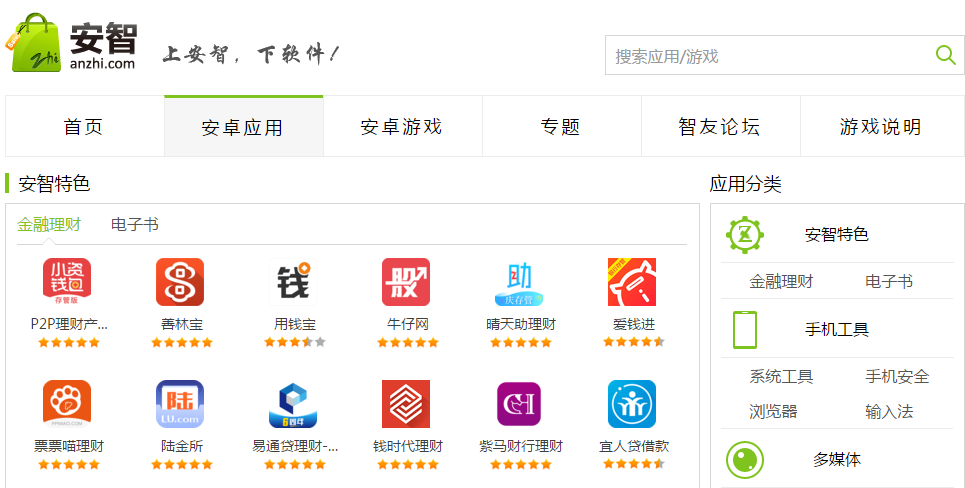Open the 游戏说明 navigation tab
The height and width of the screenshot is (488, 965).
[882, 127]
